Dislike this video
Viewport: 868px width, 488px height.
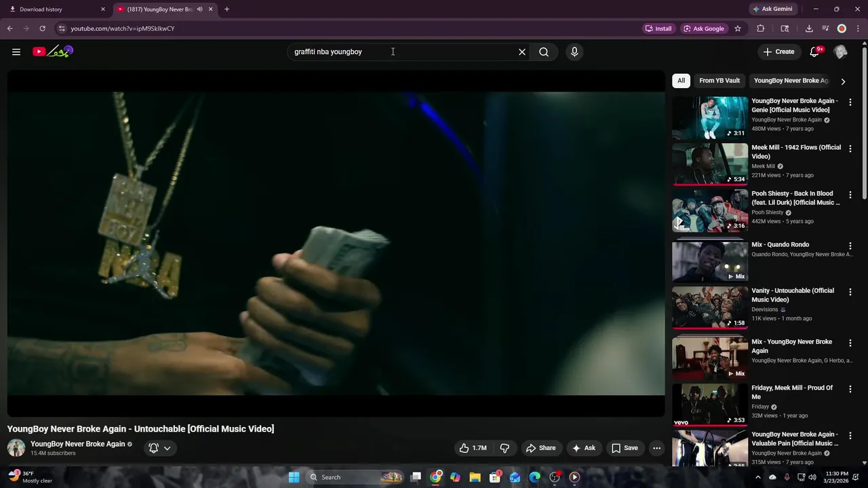coord(505,448)
